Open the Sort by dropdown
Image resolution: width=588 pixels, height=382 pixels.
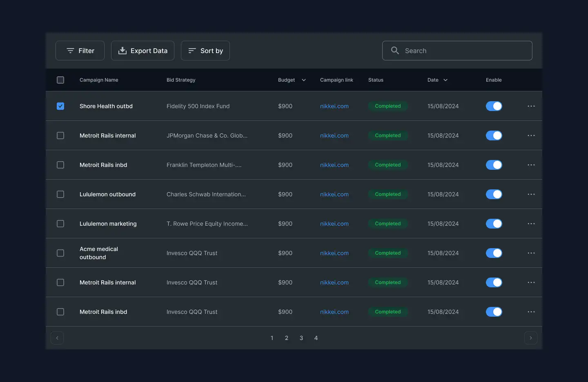coord(205,51)
